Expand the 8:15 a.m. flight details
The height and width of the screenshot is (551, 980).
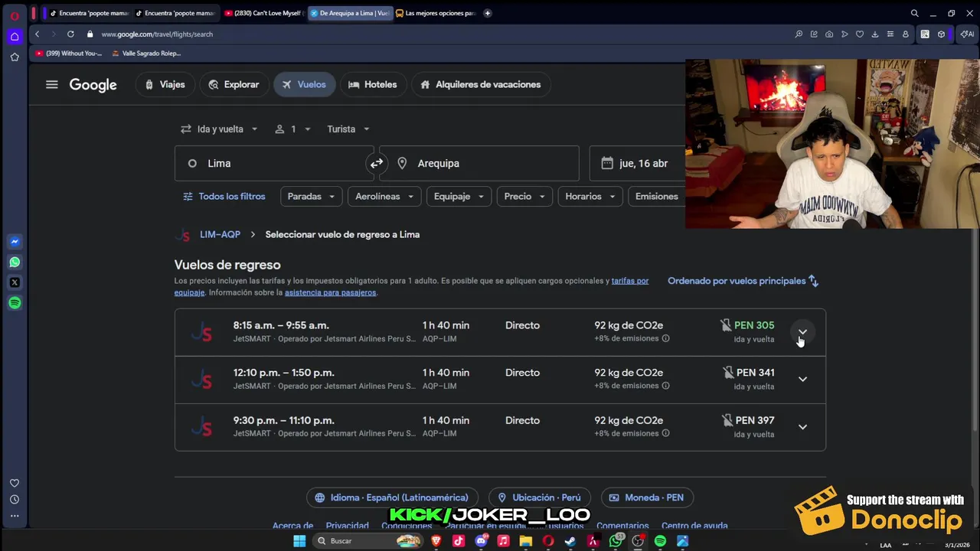pyautogui.click(x=802, y=332)
